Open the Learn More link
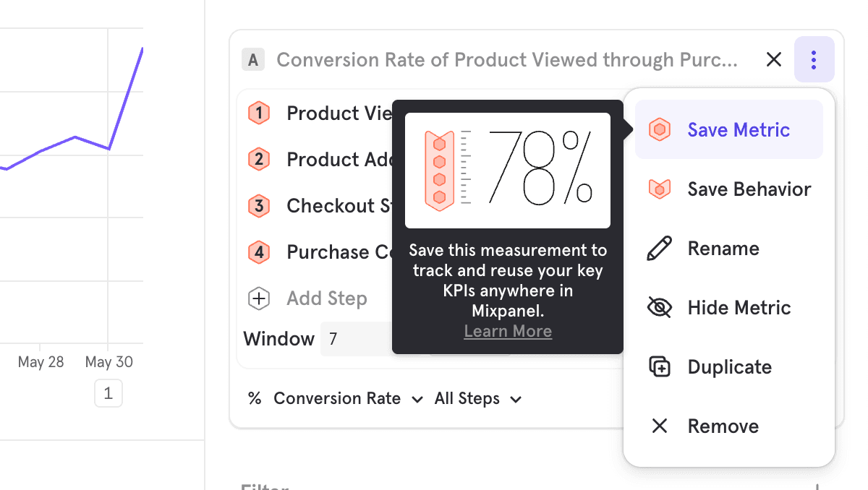Viewport: 868px width, 490px height. click(508, 331)
